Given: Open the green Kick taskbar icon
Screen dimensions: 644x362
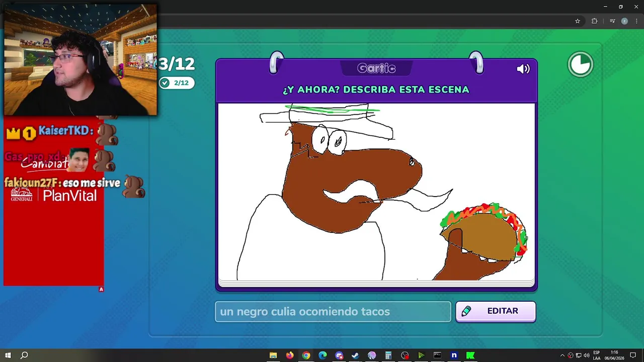Looking at the screenshot, I should point(470,355).
